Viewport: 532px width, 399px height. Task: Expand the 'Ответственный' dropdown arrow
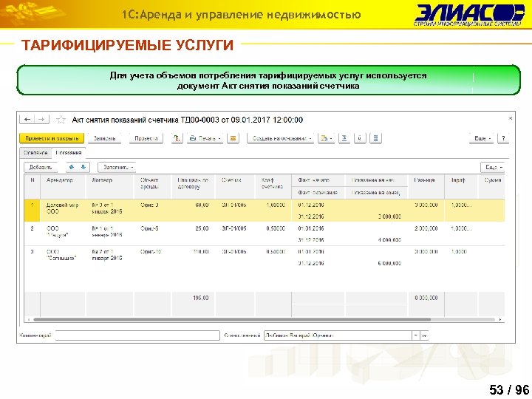tap(415, 335)
